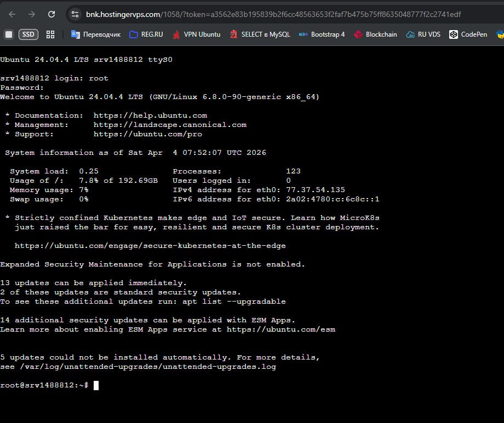Click the SSD bookmark badge
The image size is (504, 423).
(28, 34)
